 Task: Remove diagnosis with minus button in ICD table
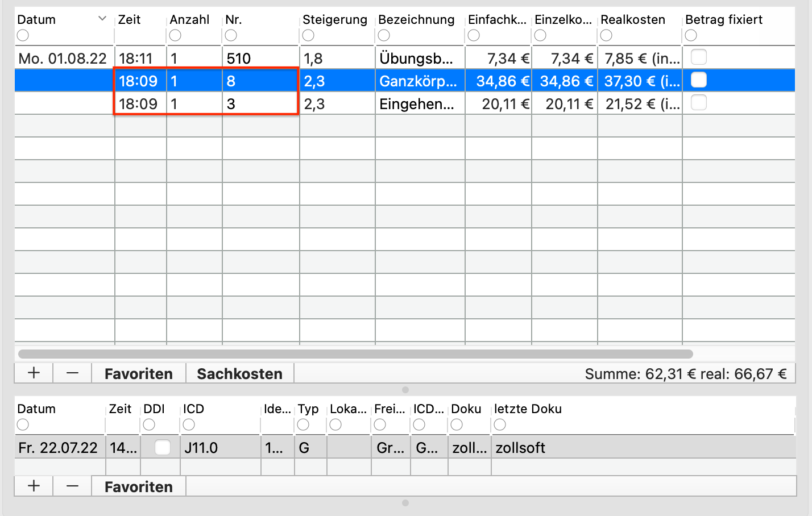coord(72,486)
